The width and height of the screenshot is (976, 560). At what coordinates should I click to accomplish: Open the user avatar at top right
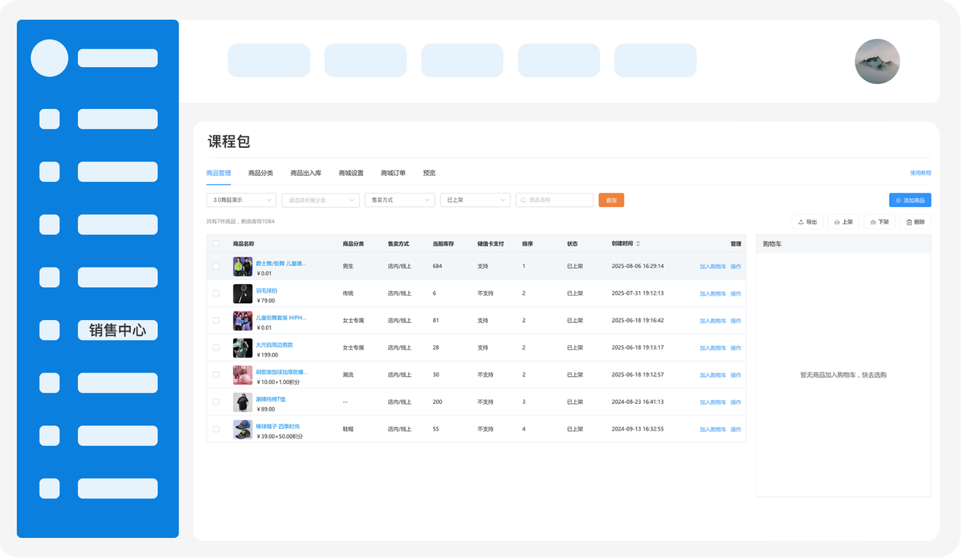coord(877,62)
